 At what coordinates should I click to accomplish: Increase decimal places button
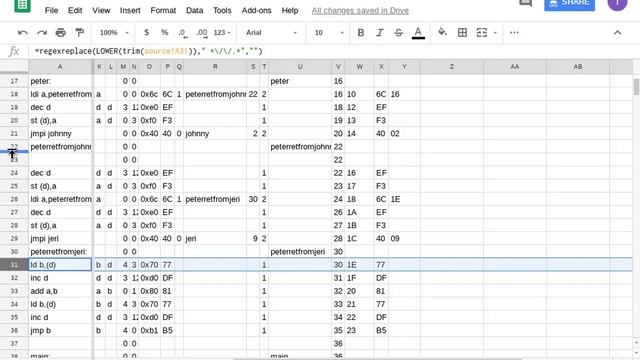(202, 33)
